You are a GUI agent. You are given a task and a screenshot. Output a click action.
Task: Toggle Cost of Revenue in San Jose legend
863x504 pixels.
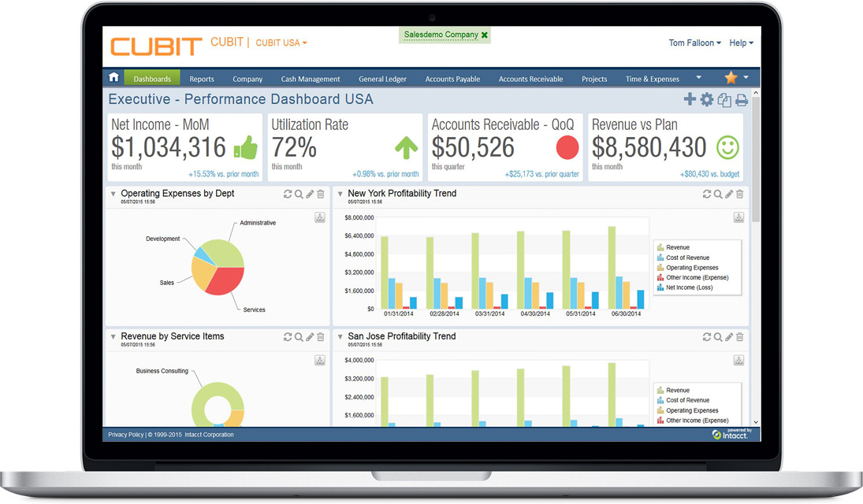tap(683, 400)
